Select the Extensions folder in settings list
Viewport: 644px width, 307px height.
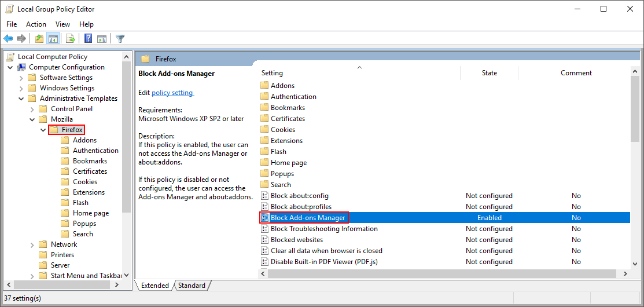pos(286,141)
